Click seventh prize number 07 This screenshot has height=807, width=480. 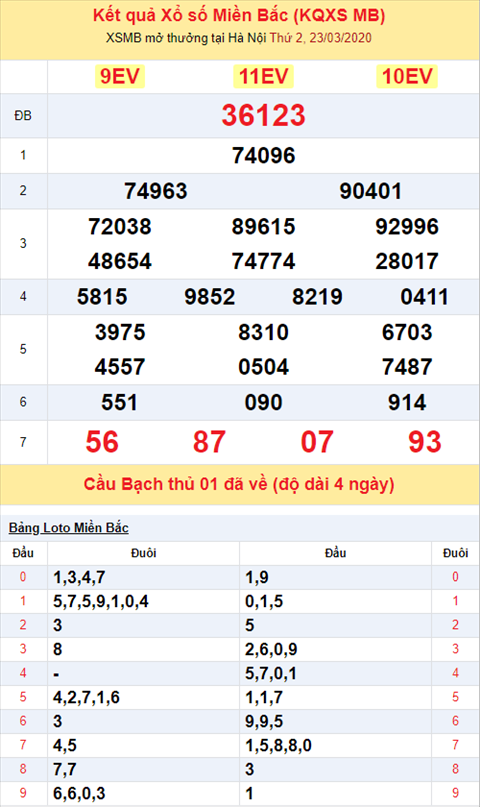click(x=317, y=442)
